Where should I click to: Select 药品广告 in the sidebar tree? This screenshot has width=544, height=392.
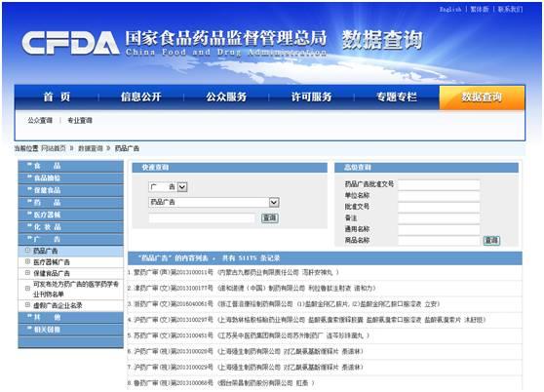click(46, 251)
